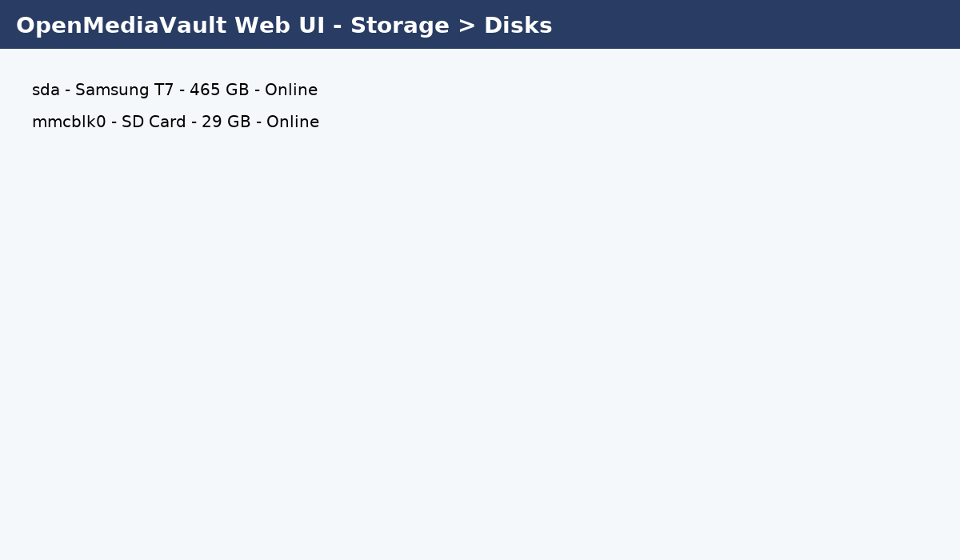Image resolution: width=960 pixels, height=560 pixels.
Task: Click the > separator in the breadcrumb
Action: click(x=466, y=26)
